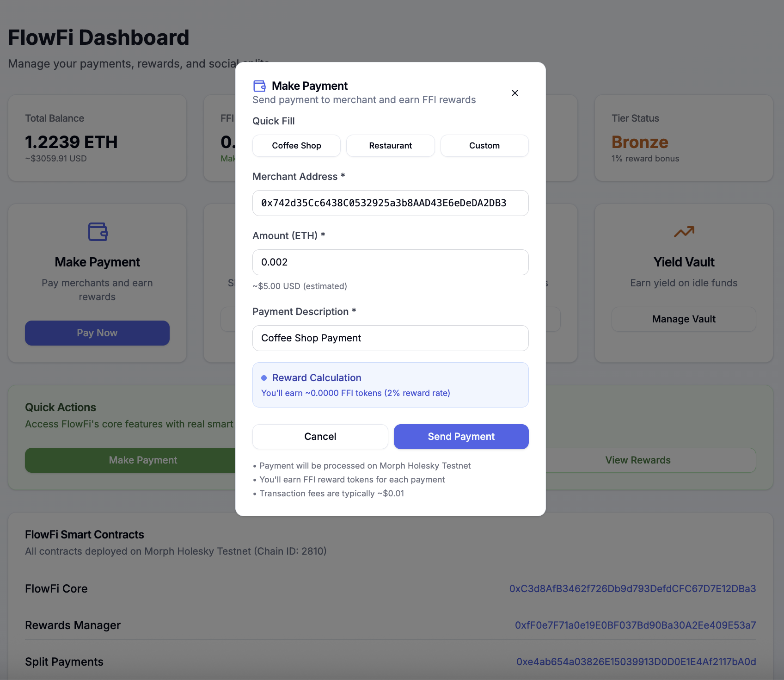Open View Rewards quick action
Image resolution: width=784 pixels, height=680 pixels.
pos(637,460)
